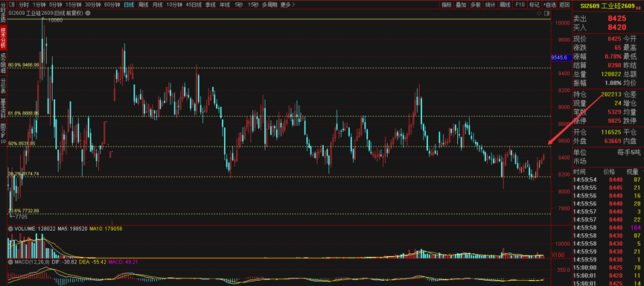Click the MA10: 179056 volume label
644x286 pixels.
105,229
